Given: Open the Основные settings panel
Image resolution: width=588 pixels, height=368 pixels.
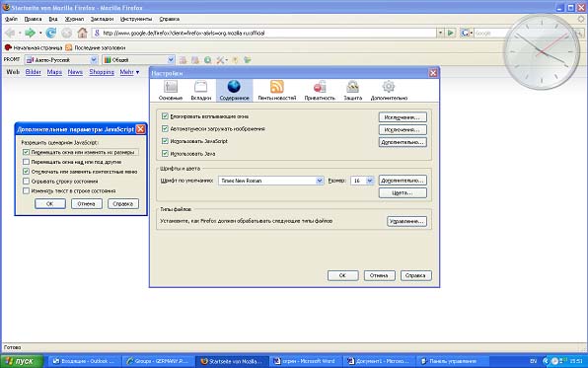Looking at the screenshot, I should click(171, 91).
